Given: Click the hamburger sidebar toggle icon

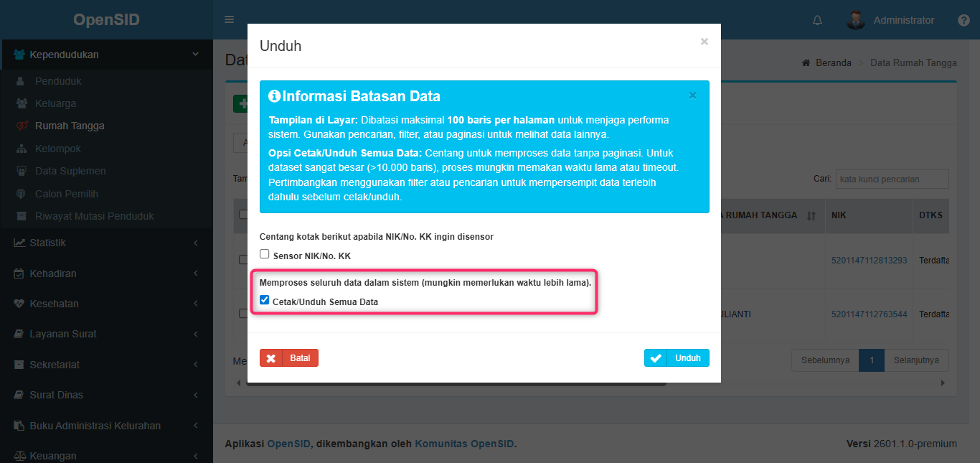Looking at the screenshot, I should [x=230, y=19].
